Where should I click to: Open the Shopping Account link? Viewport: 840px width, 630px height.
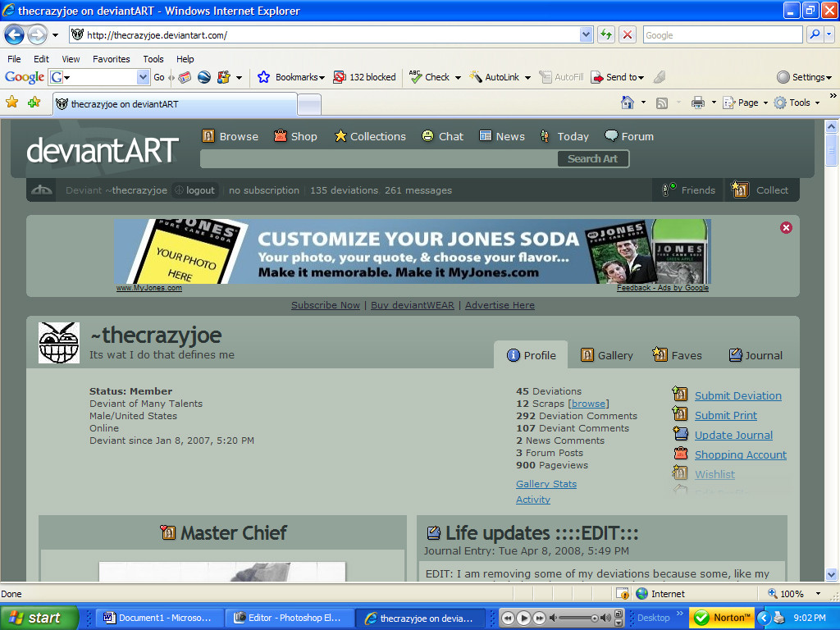(741, 454)
